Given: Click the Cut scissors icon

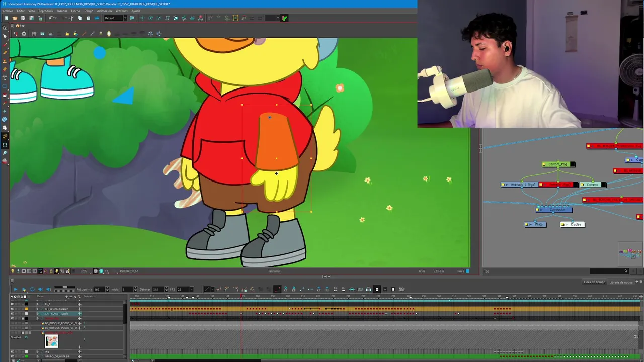Looking at the screenshot, I should 71,18.
